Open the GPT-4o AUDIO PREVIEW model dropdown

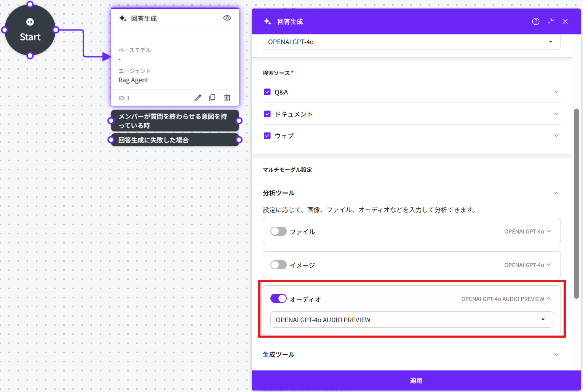(x=411, y=320)
